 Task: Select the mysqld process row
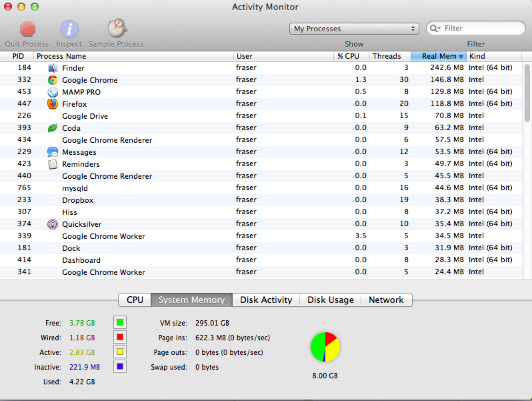tap(261, 187)
